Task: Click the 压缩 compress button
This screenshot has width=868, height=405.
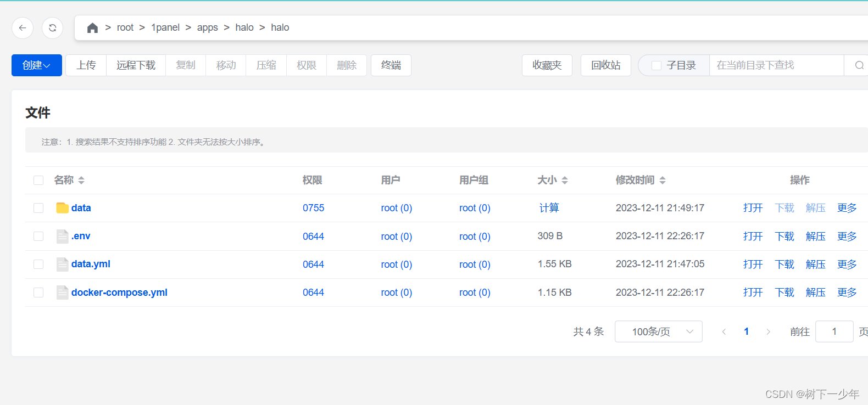Action: point(266,65)
